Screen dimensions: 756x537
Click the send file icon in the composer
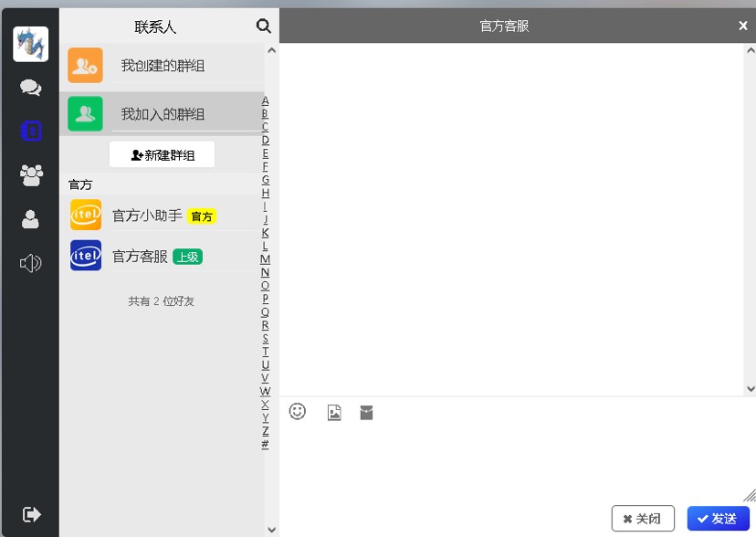pyautogui.click(x=366, y=412)
